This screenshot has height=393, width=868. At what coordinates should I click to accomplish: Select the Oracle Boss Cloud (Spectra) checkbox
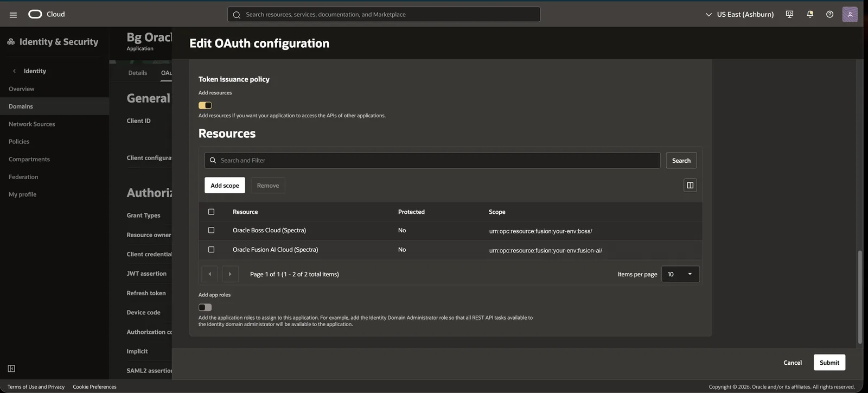click(212, 230)
